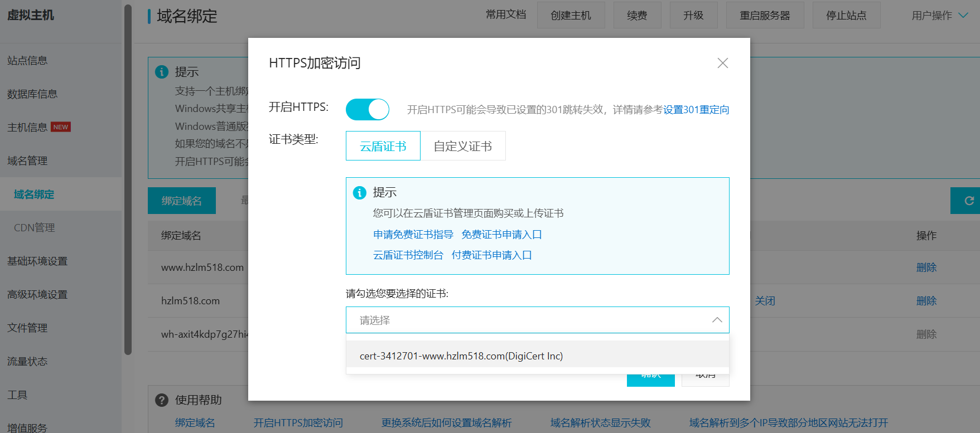This screenshot has height=433, width=980.
Task: Open 付费证书申请入口 link
Action: [x=491, y=255]
